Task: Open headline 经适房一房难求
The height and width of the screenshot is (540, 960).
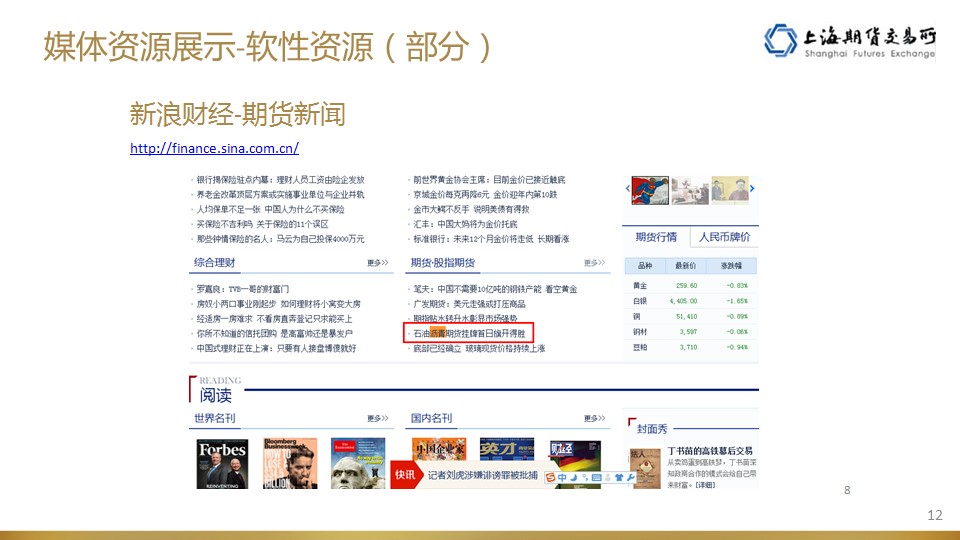Action: pyautogui.click(x=274, y=318)
